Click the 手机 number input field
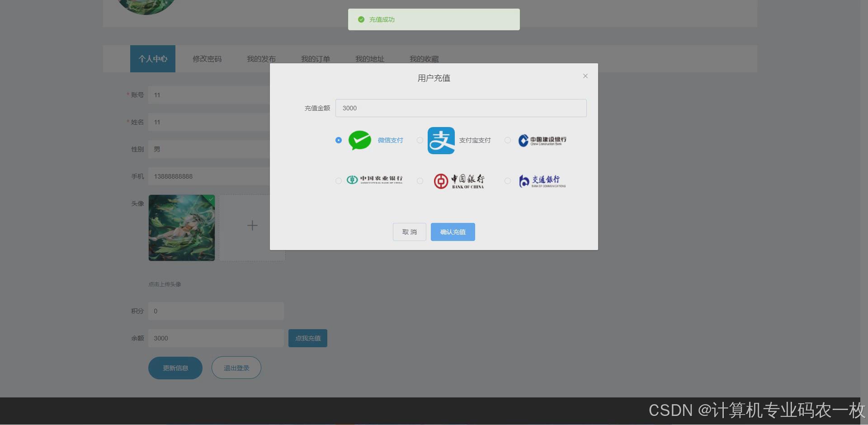Image resolution: width=868 pixels, height=425 pixels. [x=209, y=176]
